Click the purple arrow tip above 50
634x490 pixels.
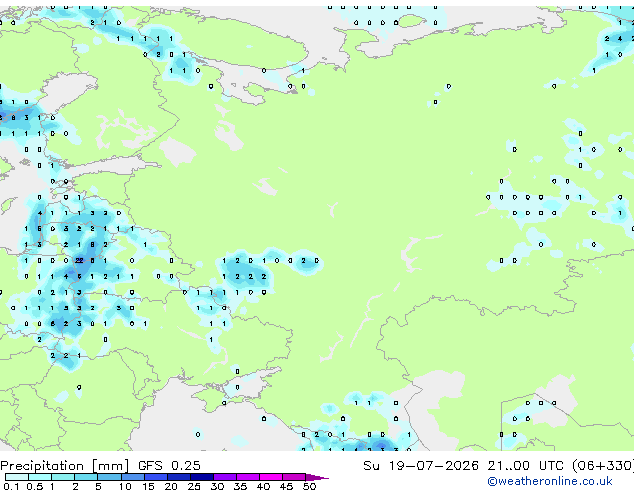coord(317,477)
